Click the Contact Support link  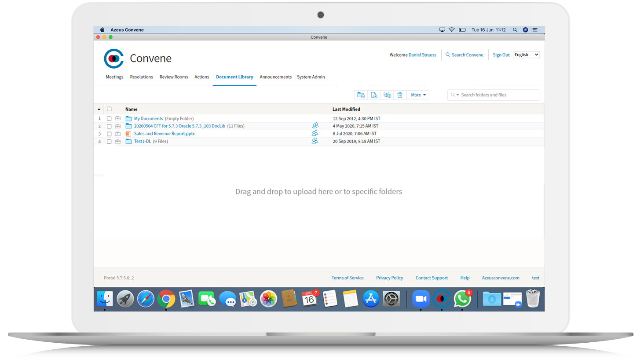(432, 278)
